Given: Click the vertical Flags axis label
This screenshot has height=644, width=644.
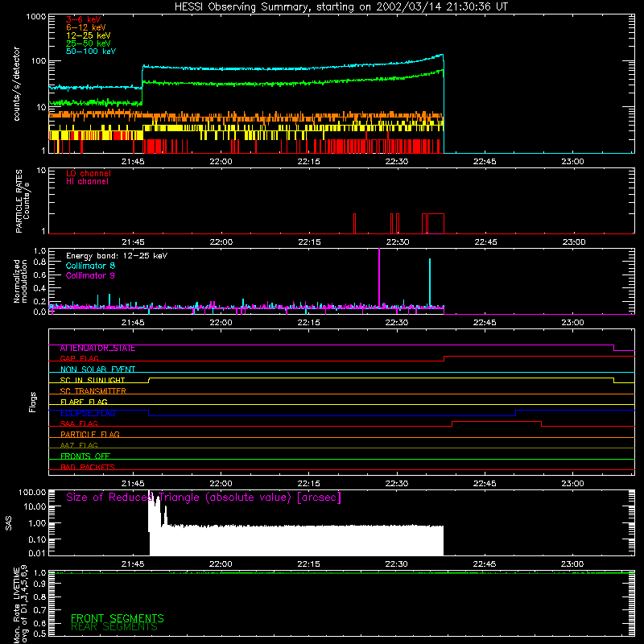Looking at the screenshot, I should point(33,402).
